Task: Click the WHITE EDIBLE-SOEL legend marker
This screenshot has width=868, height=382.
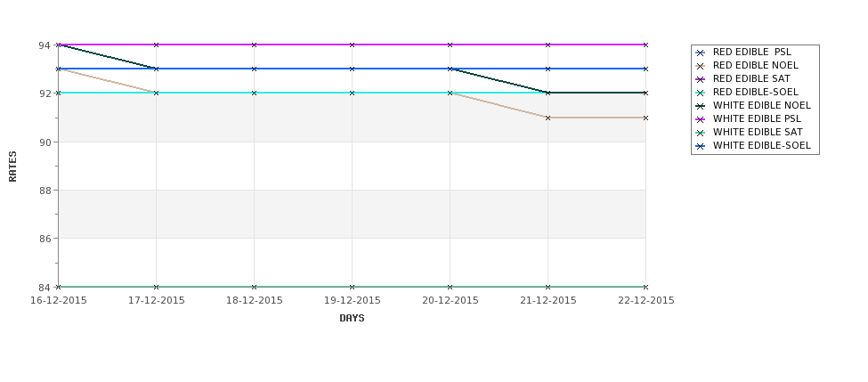Action: [x=701, y=146]
